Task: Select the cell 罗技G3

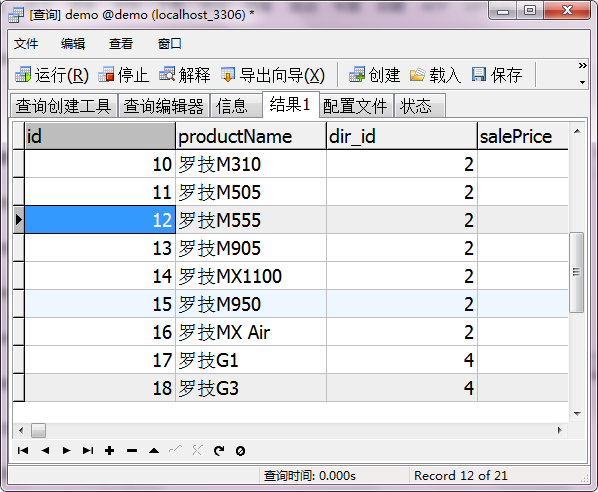Action: point(251,388)
